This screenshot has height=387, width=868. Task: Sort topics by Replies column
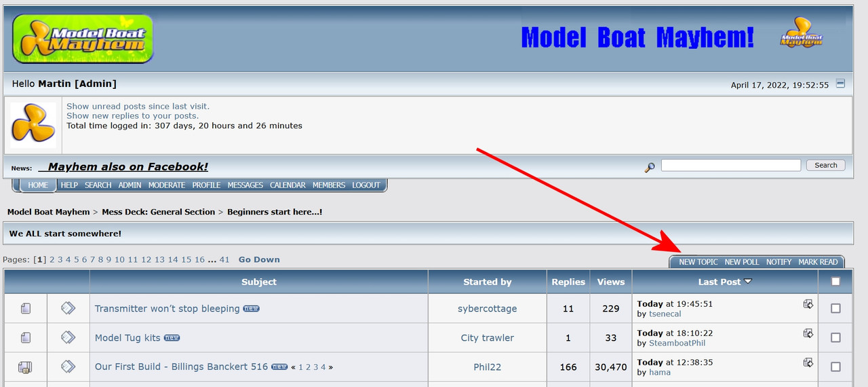click(568, 282)
